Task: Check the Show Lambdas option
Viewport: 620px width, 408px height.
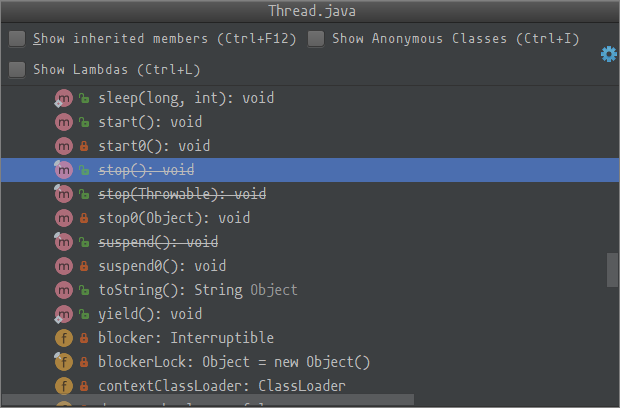Action: pos(17,70)
